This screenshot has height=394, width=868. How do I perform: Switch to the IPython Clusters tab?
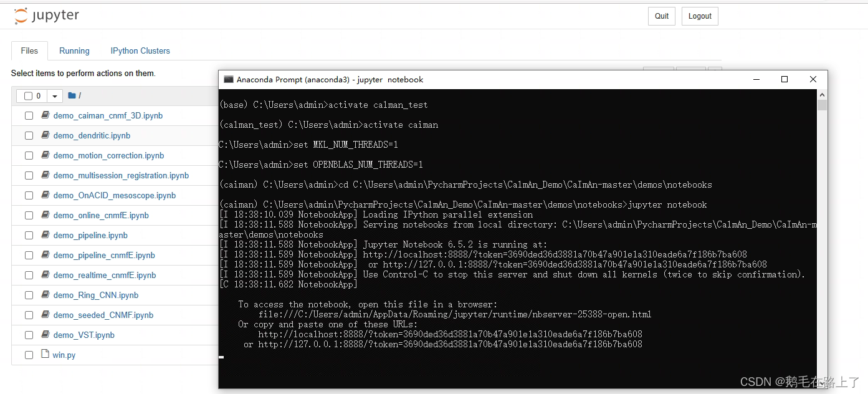[140, 50]
